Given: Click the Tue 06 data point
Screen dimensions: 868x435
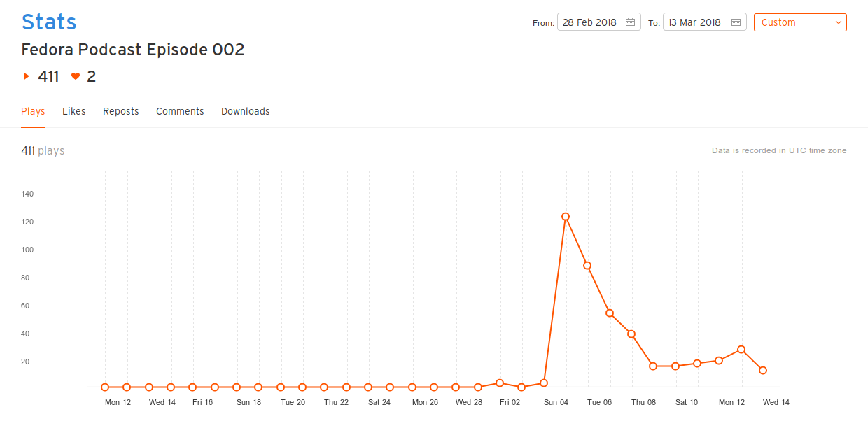Looking at the screenshot, I should pyautogui.click(x=610, y=313).
